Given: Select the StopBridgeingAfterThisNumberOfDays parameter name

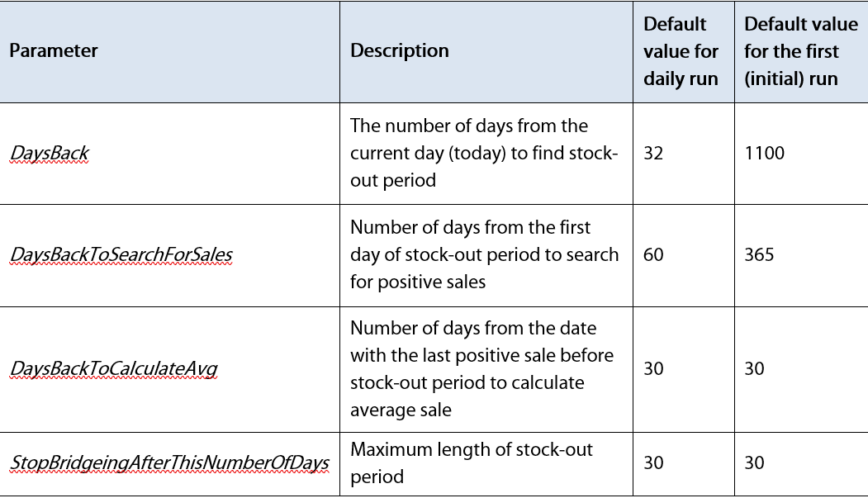Looking at the screenshot, I should 169,463.
